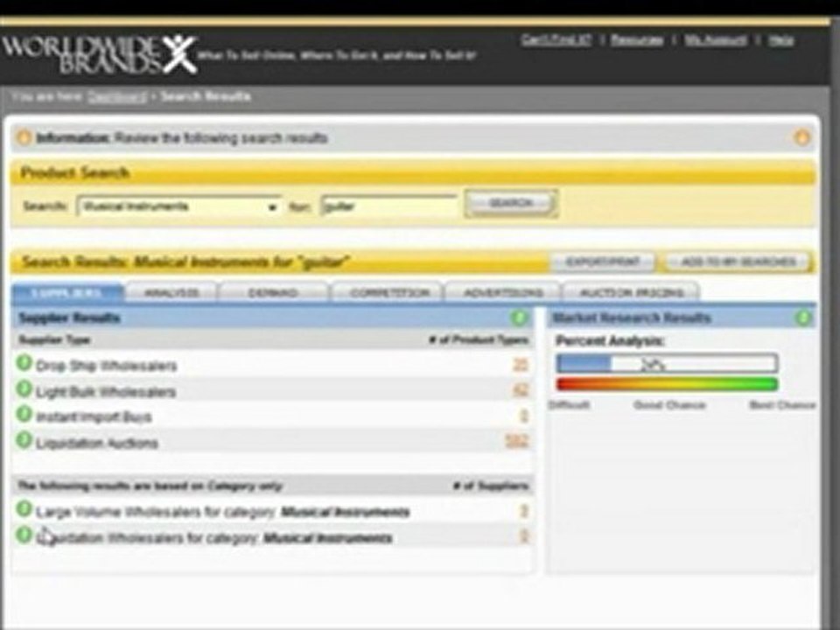Click green icon next to Drop Ship Wholesalers
Screen dimensions: 840x630
click(x=24, y=363)
